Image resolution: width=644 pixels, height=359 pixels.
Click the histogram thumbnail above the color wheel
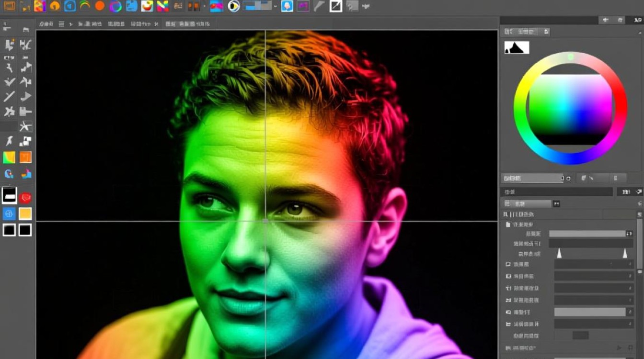point(517,47)
